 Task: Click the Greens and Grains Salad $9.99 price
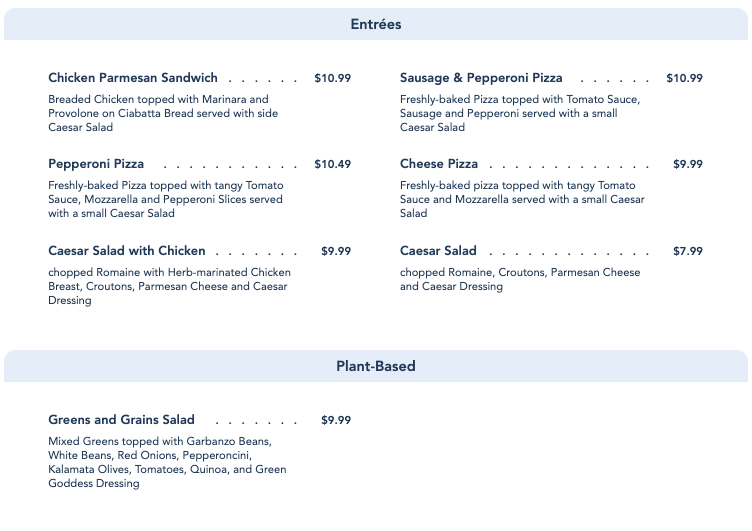[x=336, y=420]
